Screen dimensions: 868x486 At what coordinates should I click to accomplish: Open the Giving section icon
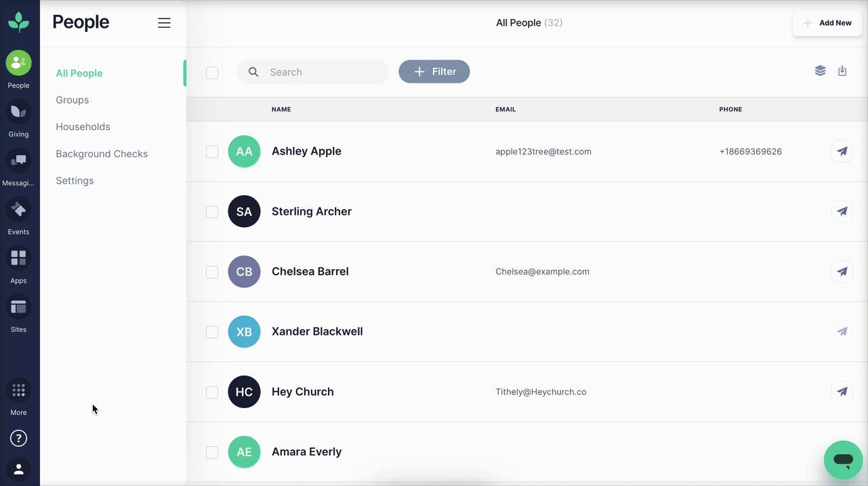[18, 112]
